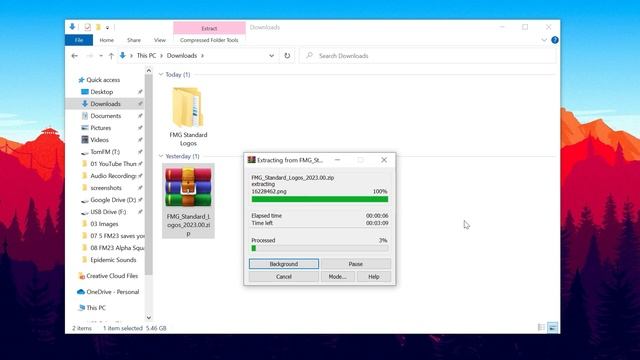
Task: Open the screenshots sidebar folder
Action: point(106,188)
